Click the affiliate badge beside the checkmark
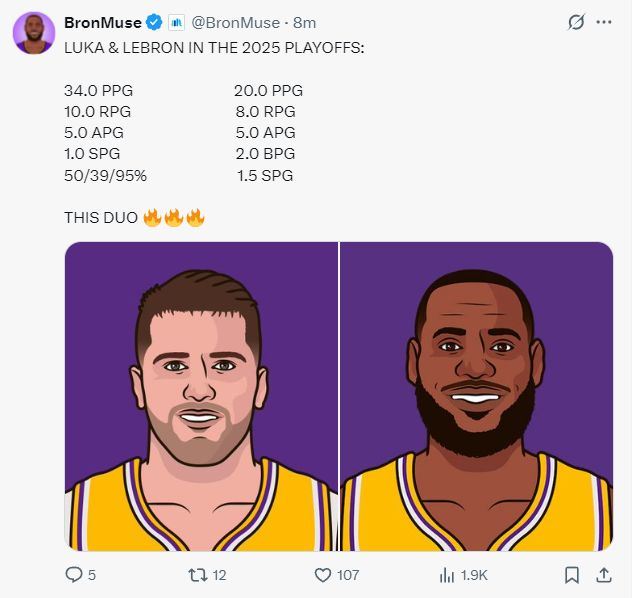Viewport: 633px width, 598px height. [x=176, y=22]
